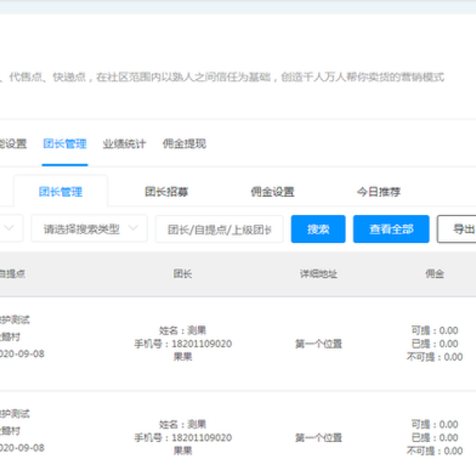Image resolution: width=476 pixels, height=476 pixels.
Task: Click the first row's 第一个位置 address cell
Action: [x=318, y=344]
